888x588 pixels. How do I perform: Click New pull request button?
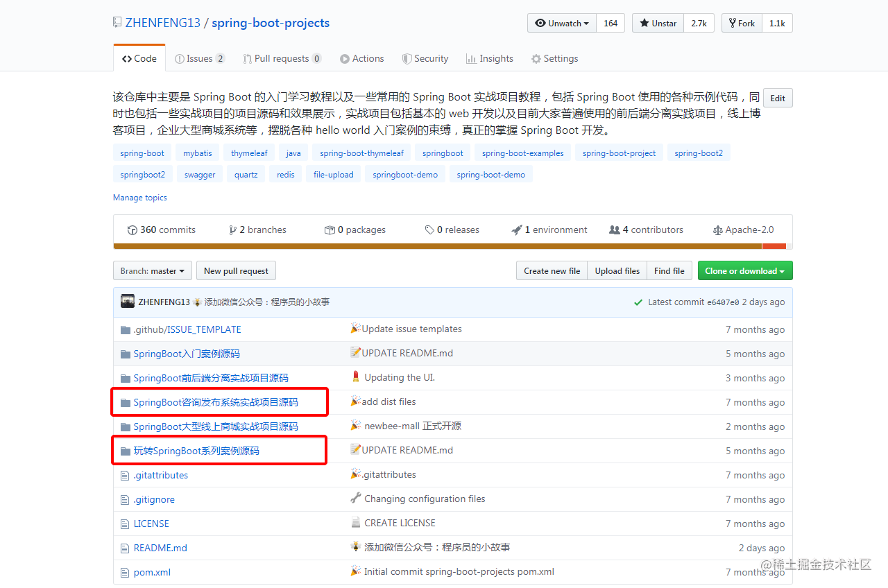(x=236, y=270)
